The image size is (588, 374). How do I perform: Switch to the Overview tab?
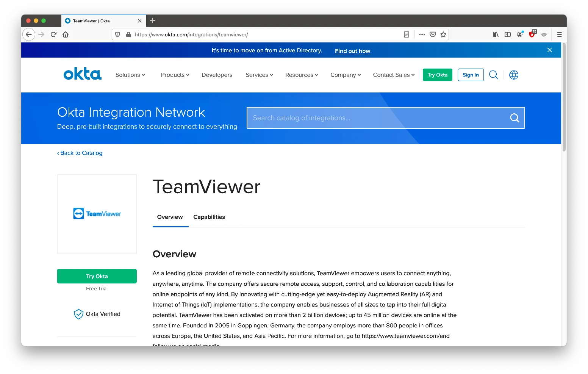[170, 217]
